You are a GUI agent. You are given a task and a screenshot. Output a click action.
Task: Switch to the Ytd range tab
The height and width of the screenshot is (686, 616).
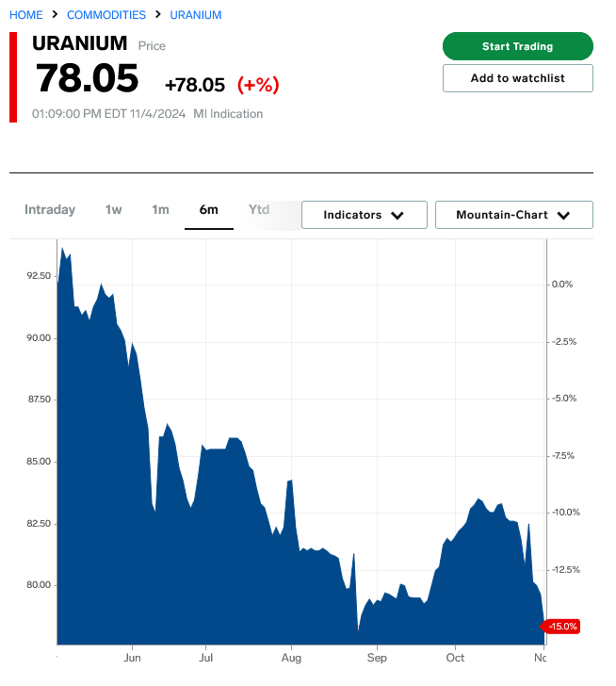(259, 209)
